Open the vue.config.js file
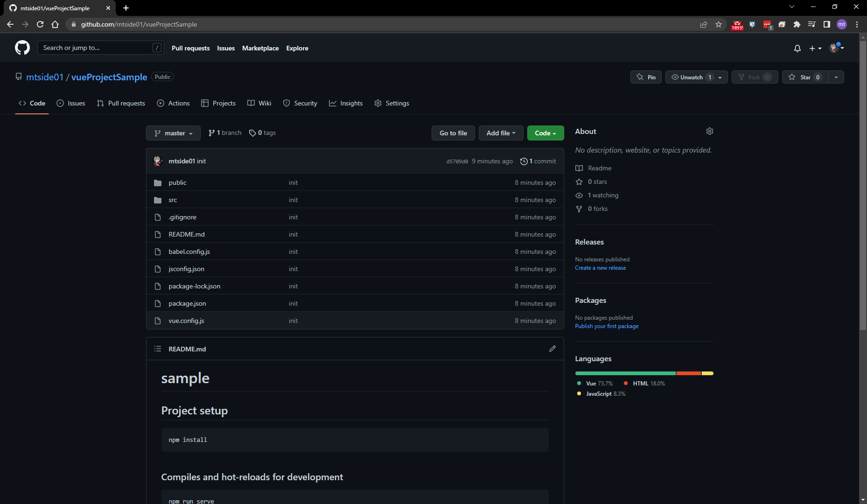 [186, 321]
